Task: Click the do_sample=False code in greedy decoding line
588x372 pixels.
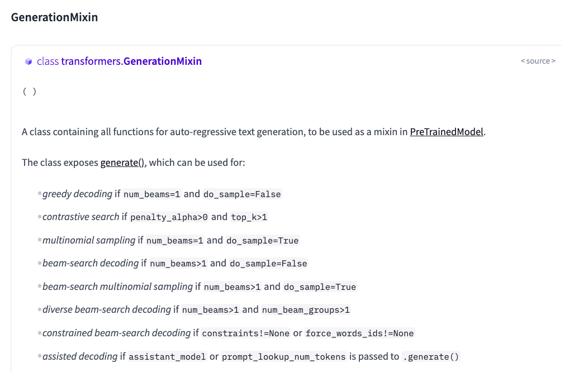Action: tap(242, 194)
